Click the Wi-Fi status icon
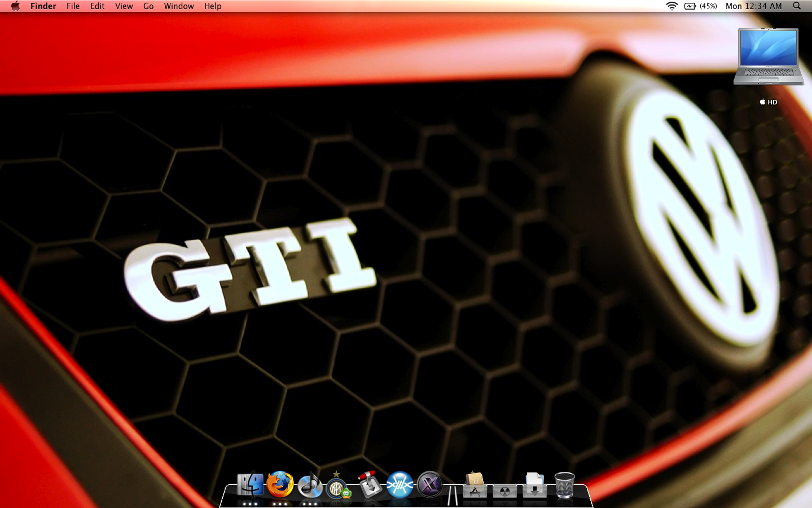 tap(671, 6)
